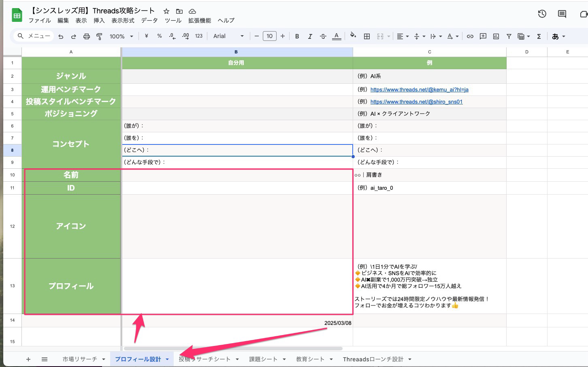The height and width of the screenshot is (367, 588).
Task: Insert a chart from the toolbar
Action: 496,36
